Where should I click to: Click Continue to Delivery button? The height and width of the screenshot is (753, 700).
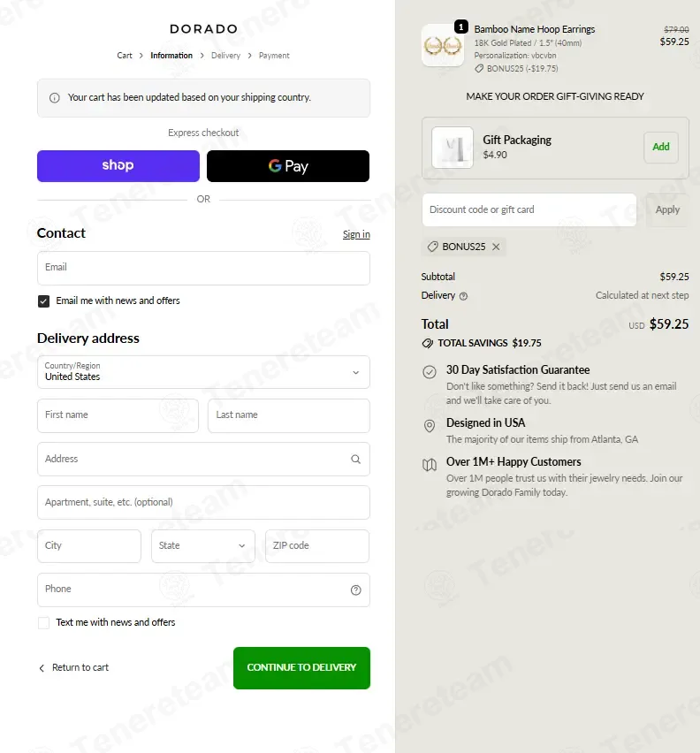pos(301,667)
